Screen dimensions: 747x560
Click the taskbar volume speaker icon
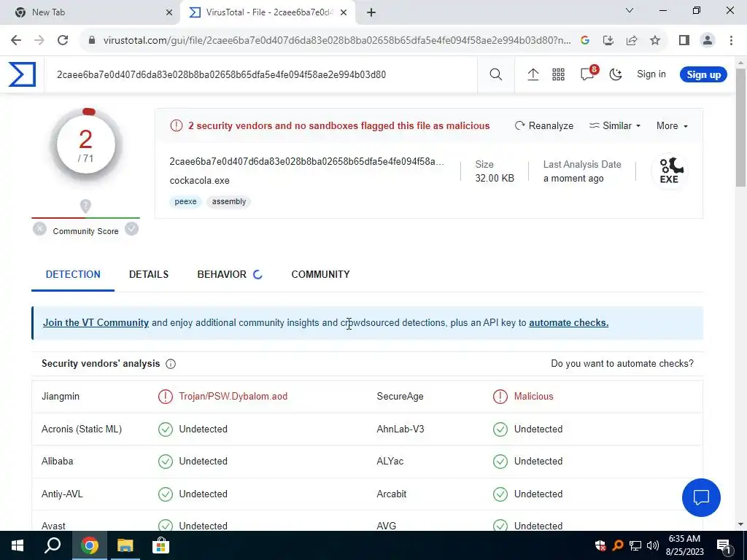point(653,545)
